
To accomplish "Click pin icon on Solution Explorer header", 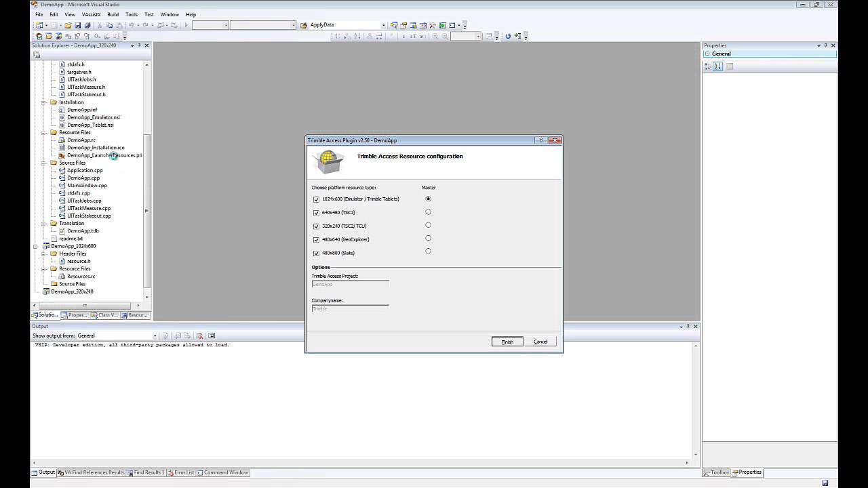I will pos(139,45).
